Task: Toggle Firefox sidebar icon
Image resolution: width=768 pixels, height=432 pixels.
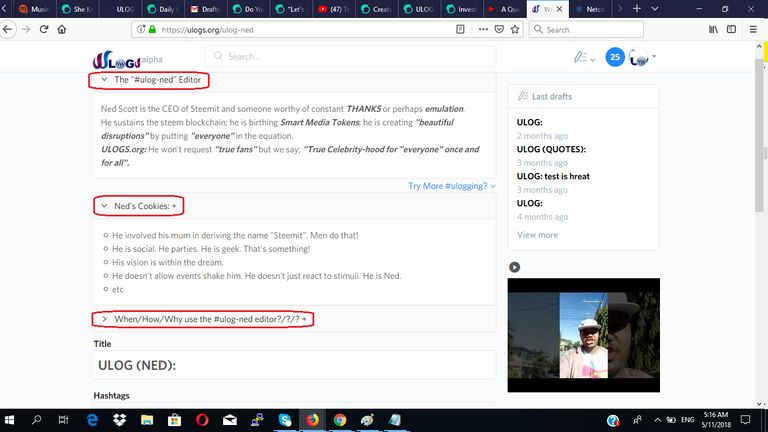Action: coord(731,29)
